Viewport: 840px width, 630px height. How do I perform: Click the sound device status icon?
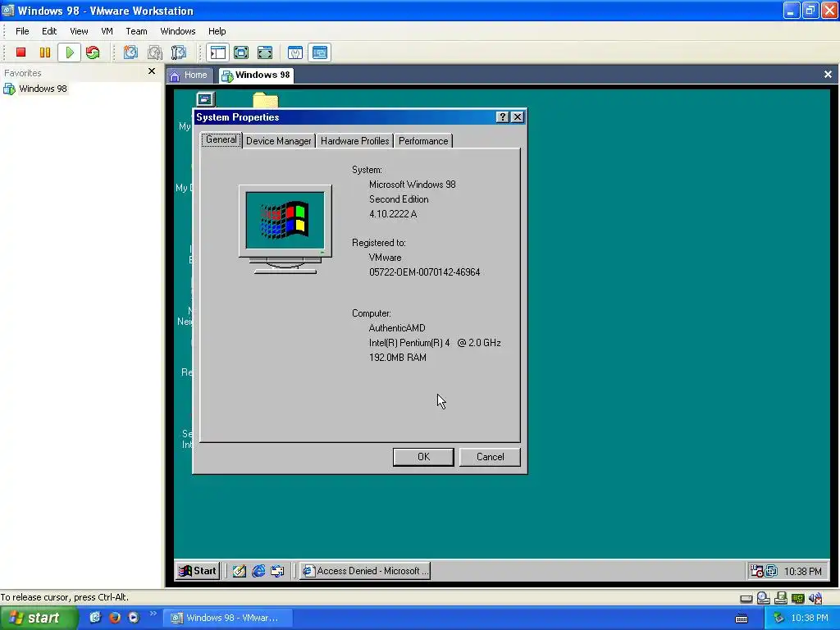pyautogui.click(x=815, y=598)
